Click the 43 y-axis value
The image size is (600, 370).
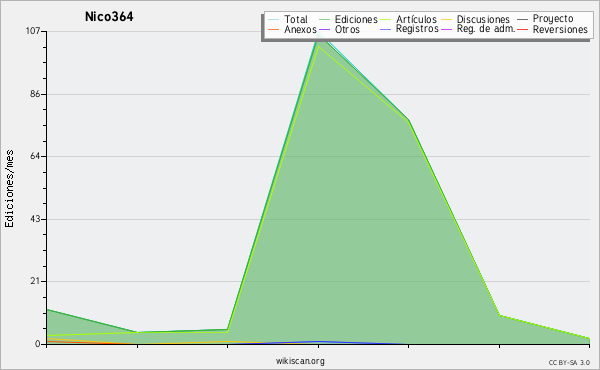coord(35,219)
